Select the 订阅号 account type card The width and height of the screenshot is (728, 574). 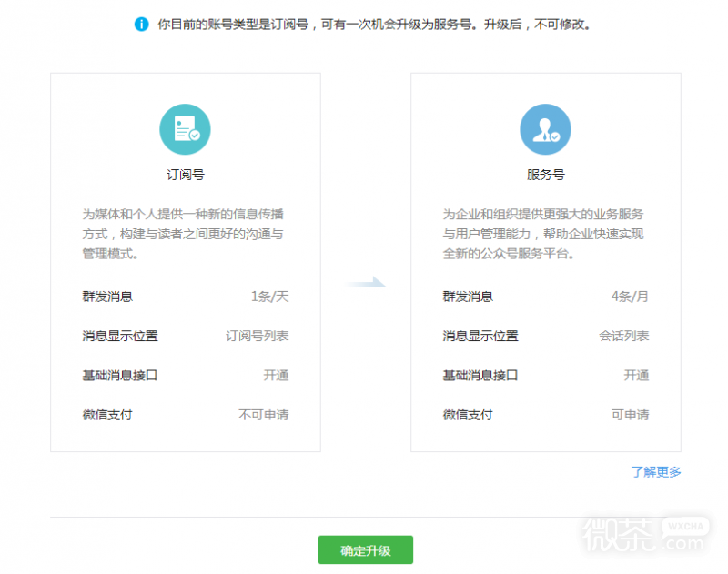[x=185, y=264]
